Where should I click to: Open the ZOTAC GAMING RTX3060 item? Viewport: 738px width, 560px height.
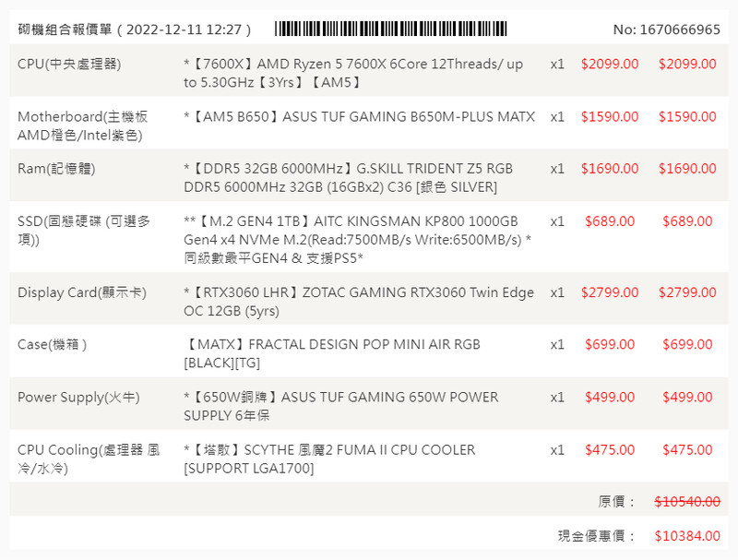point(359,301)
